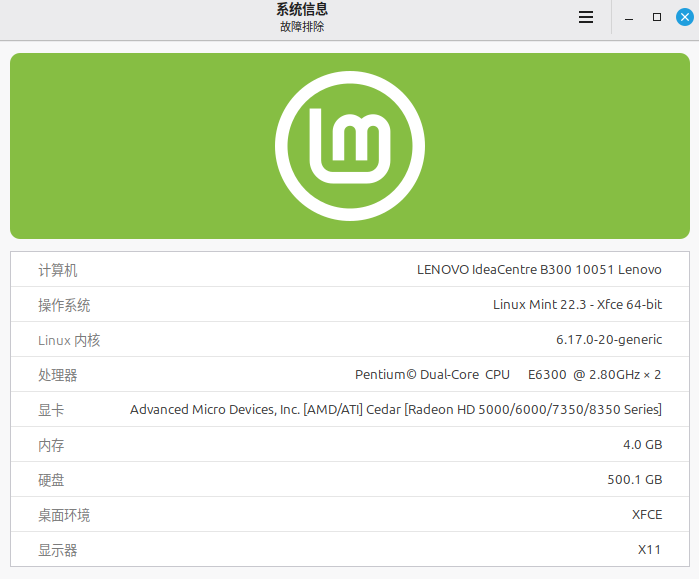This screenshot has width=699, height=579.
Task: Click the 故障排除 subtitle
Action: pyautogui.click(x=302, y=27)
